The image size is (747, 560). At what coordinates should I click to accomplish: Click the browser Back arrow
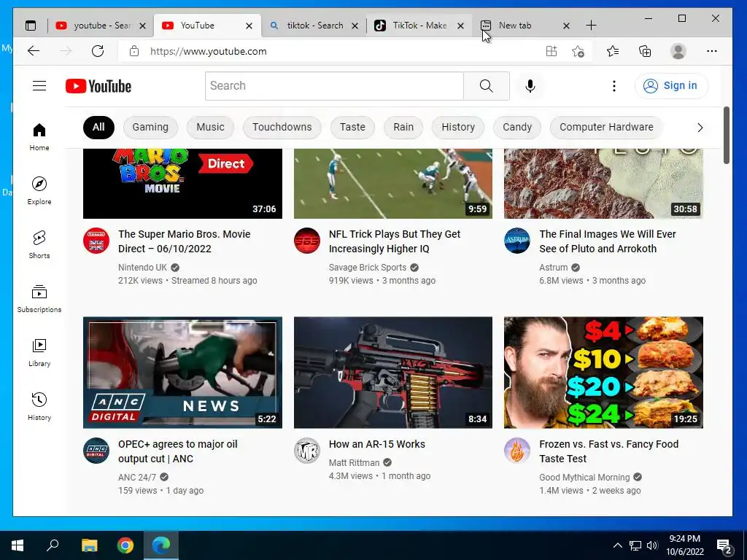34,51
